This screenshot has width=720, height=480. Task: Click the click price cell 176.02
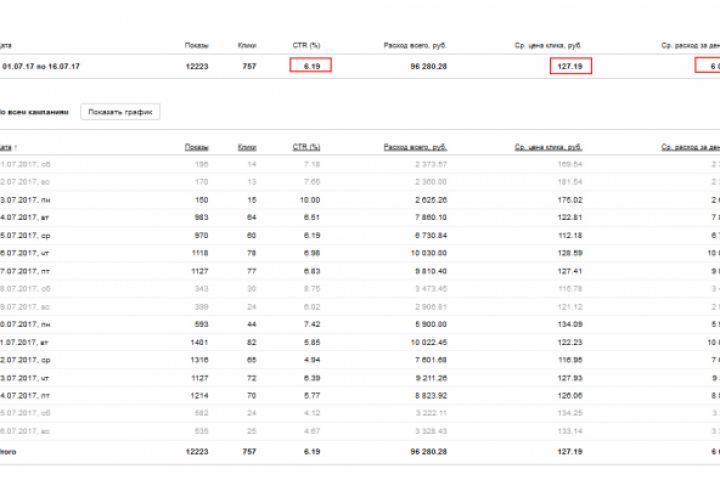(570, 199)
